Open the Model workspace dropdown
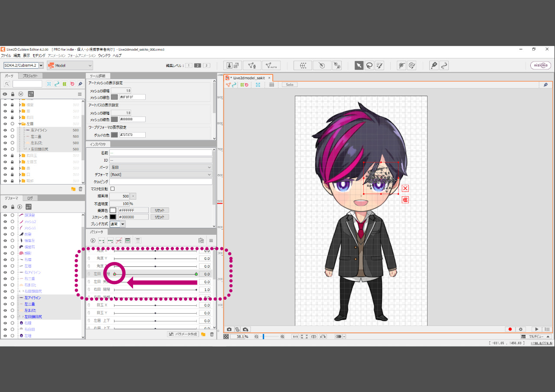This screenshot has width=555, height=392. (x=70, y=65)
